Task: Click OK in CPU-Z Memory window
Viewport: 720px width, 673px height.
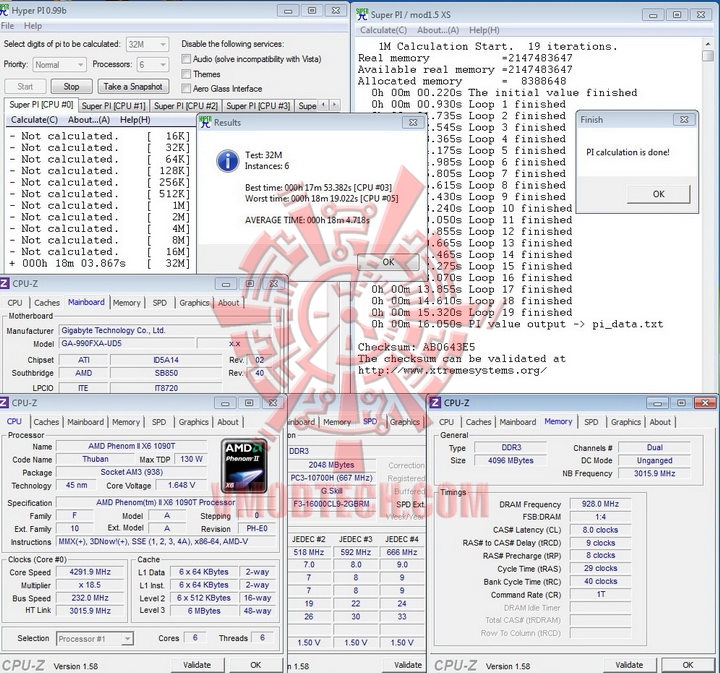Action: 687,665
